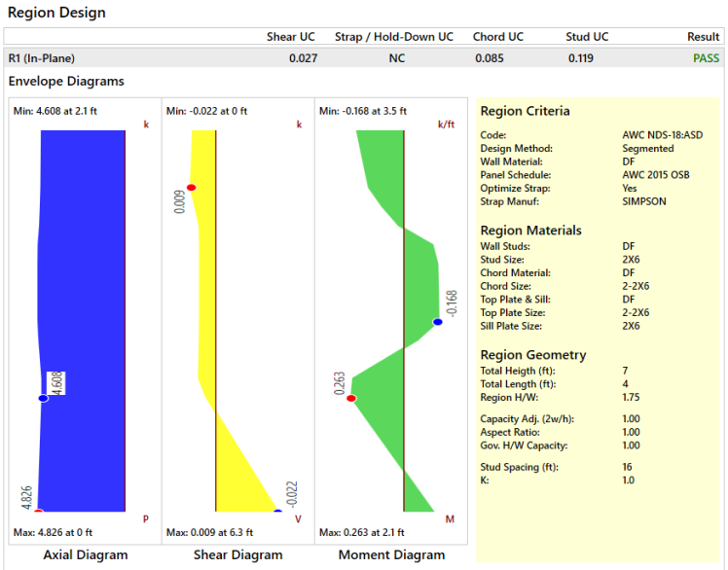Click the Segmented design method value

click(x=647, y=149)
